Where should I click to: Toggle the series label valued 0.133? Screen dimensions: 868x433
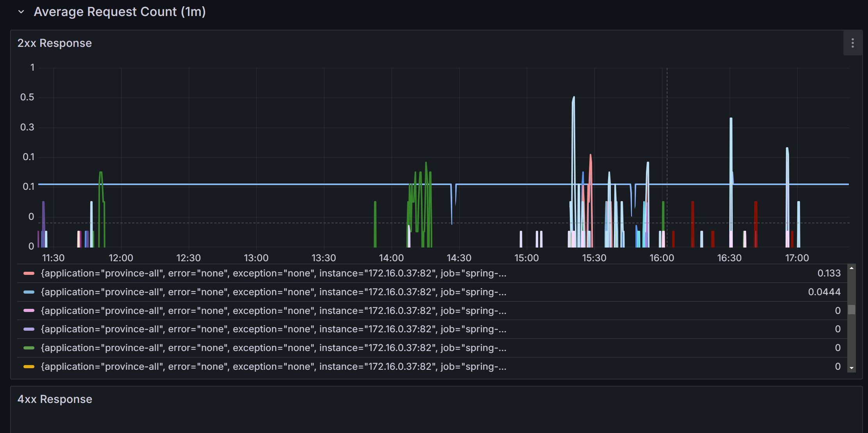pos(274,273)
